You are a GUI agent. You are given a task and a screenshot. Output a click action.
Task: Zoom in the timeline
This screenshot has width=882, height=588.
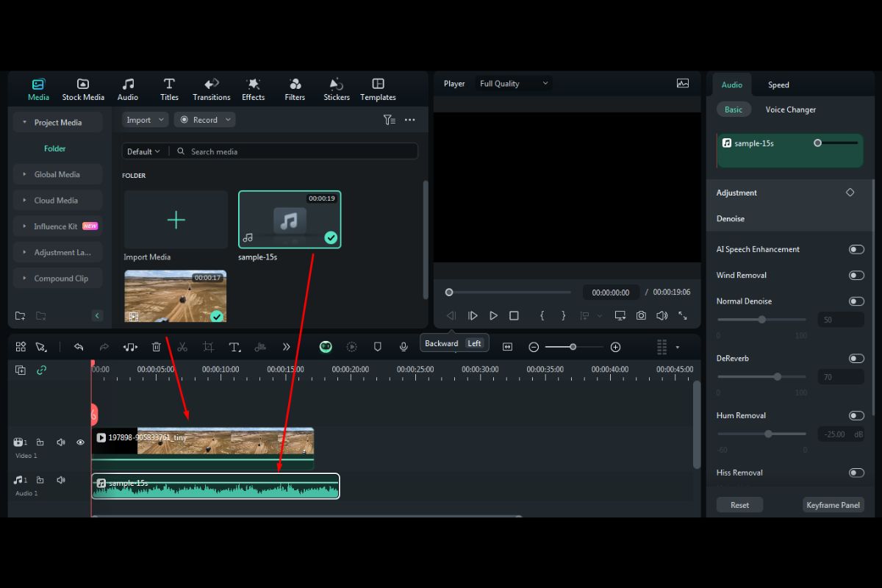tap(616, 347)
